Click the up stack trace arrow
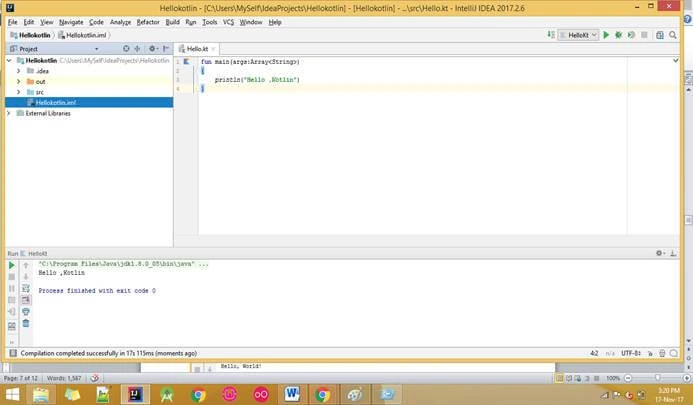 (x=26, y=265)
